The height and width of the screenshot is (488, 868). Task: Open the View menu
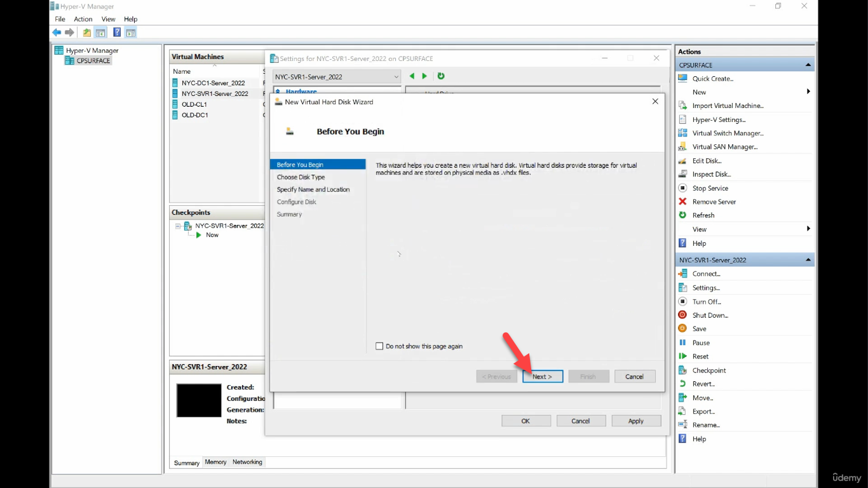(109, 19)
